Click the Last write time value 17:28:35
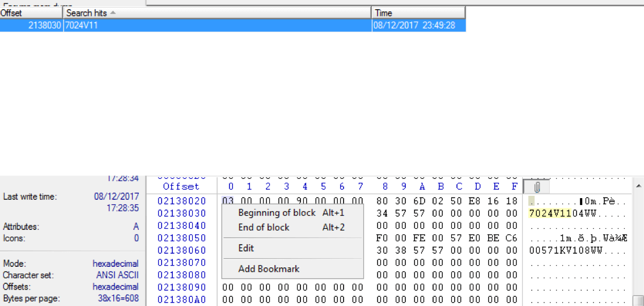Screen dimensions: 644x306 [x=123, y=208]
